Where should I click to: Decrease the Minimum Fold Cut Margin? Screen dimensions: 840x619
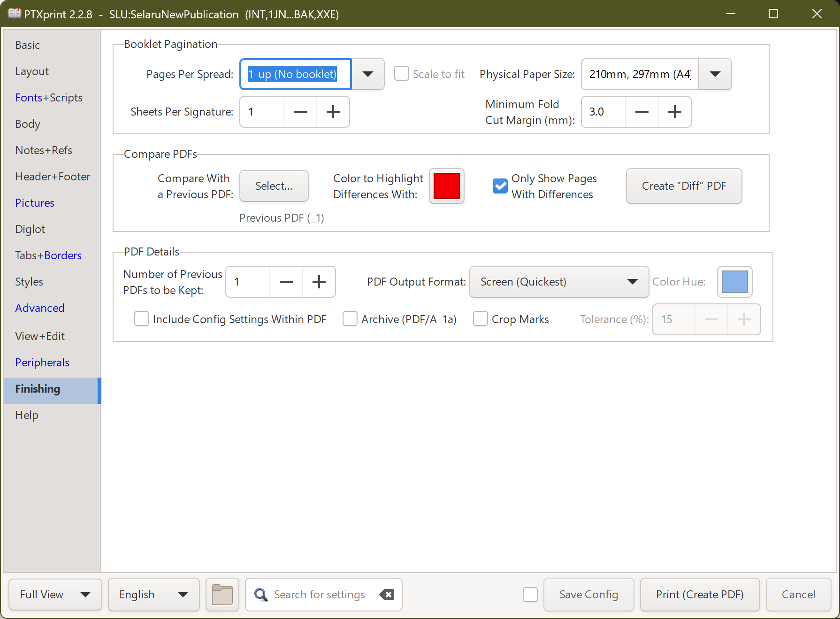(x=641, y=112)
